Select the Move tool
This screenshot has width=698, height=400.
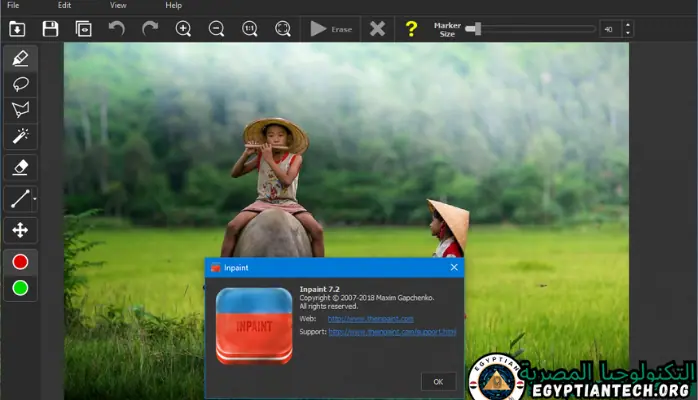19,231
